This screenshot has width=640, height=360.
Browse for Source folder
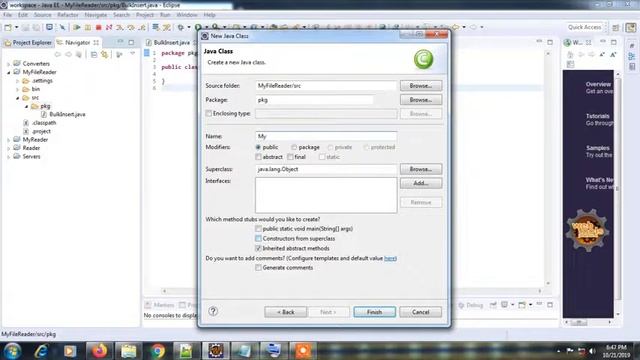(x=420, y=86)
